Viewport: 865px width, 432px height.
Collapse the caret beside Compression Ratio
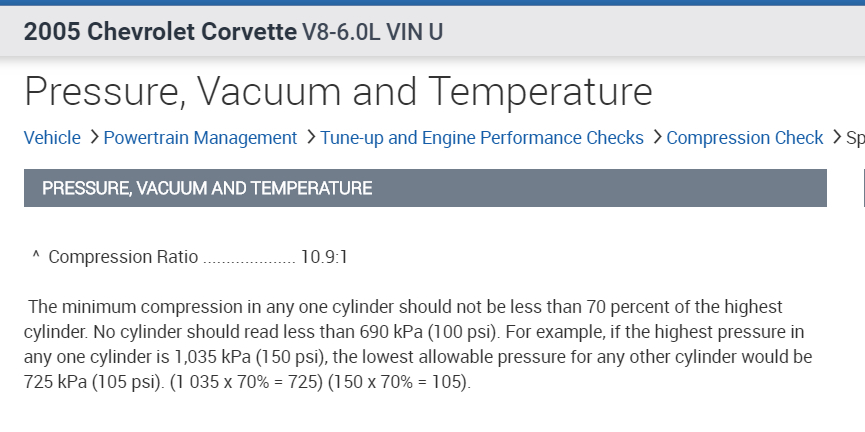point(36,257)
